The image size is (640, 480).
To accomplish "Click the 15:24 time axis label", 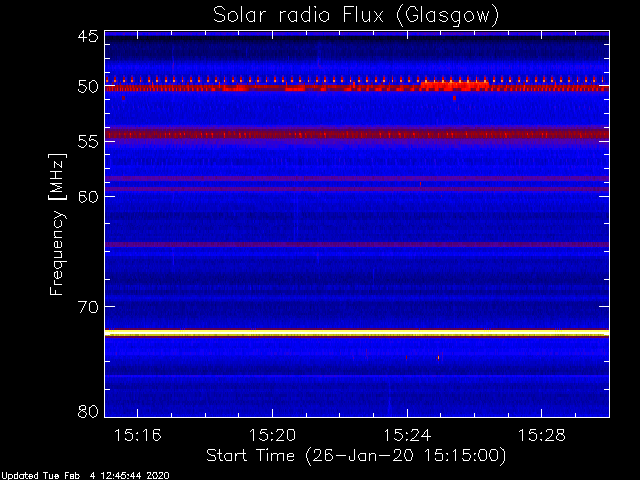I will (407, 435).
